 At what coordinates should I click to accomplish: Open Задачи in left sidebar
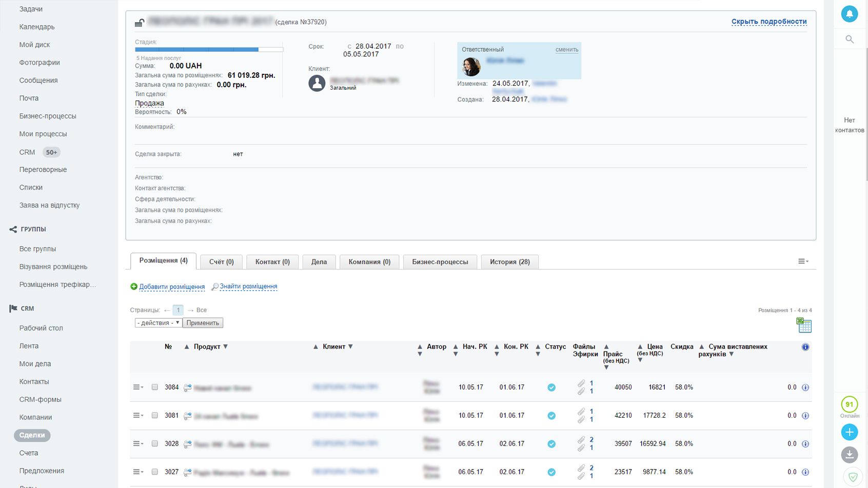31,9
